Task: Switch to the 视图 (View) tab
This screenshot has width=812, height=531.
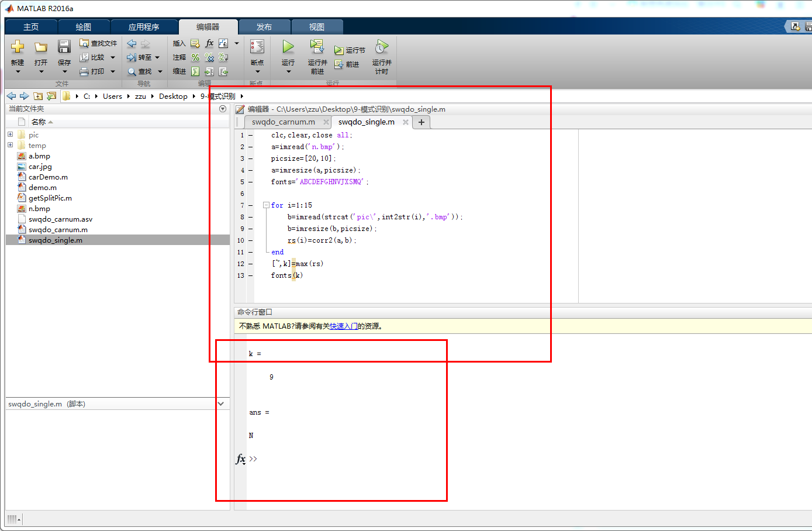Action: 317,27
